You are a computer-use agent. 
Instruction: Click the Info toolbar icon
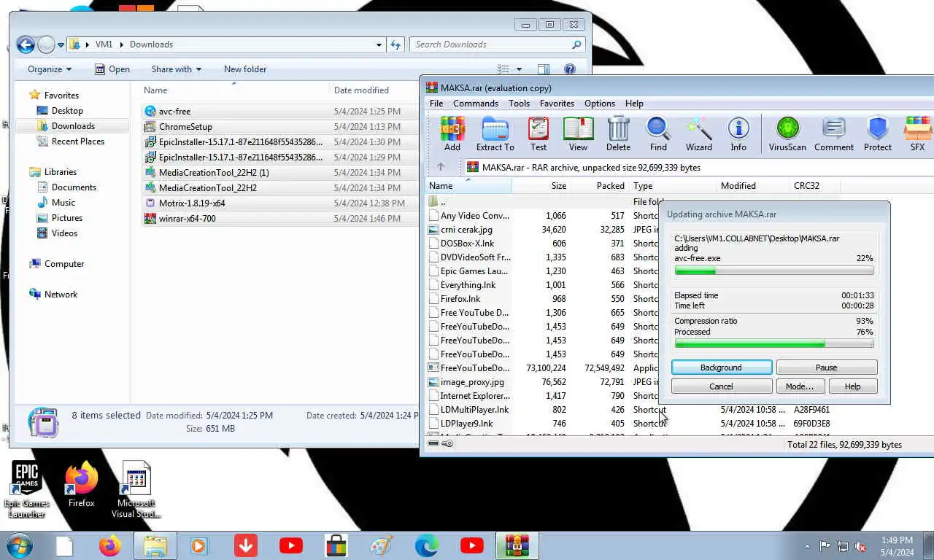tap(738, 133)
